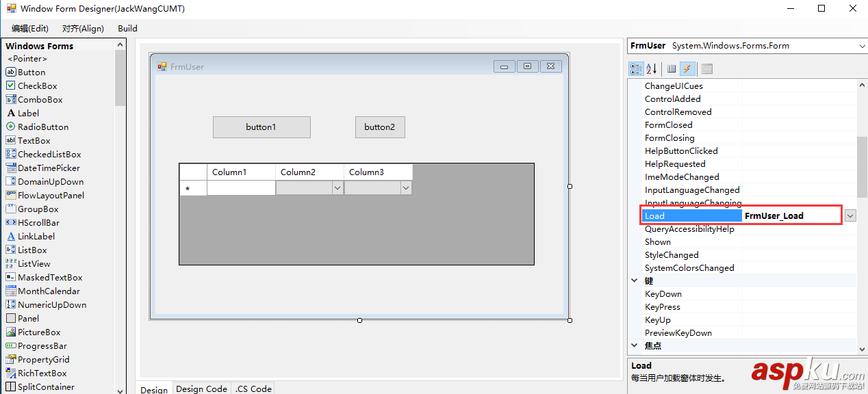Choose the TextBox control in toolbox

(28, 140)
